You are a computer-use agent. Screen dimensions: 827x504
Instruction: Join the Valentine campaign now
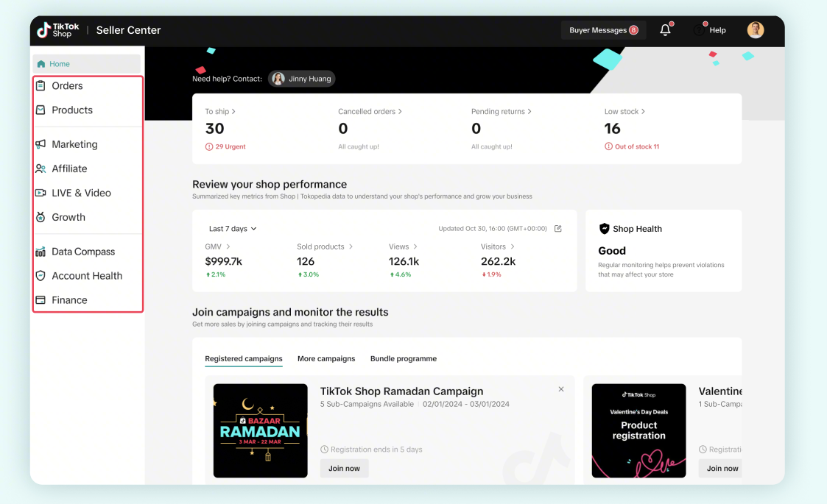point(722,468)
